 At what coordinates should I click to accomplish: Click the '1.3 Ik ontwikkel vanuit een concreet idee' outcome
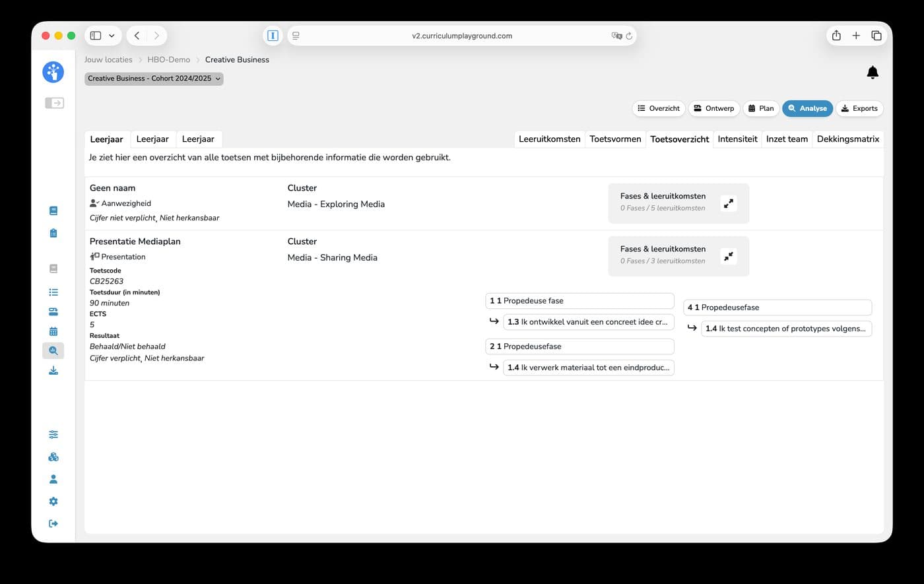[x=588, y=322]
